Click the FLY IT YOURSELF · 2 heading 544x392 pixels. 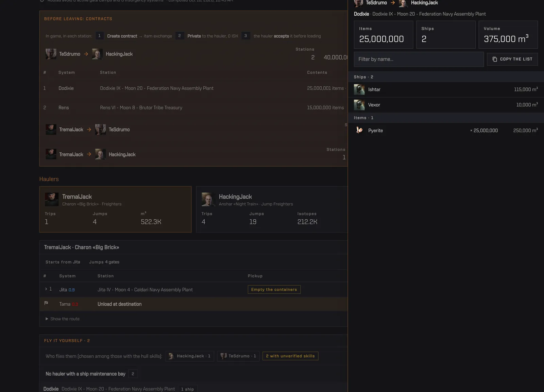point(67,341)
